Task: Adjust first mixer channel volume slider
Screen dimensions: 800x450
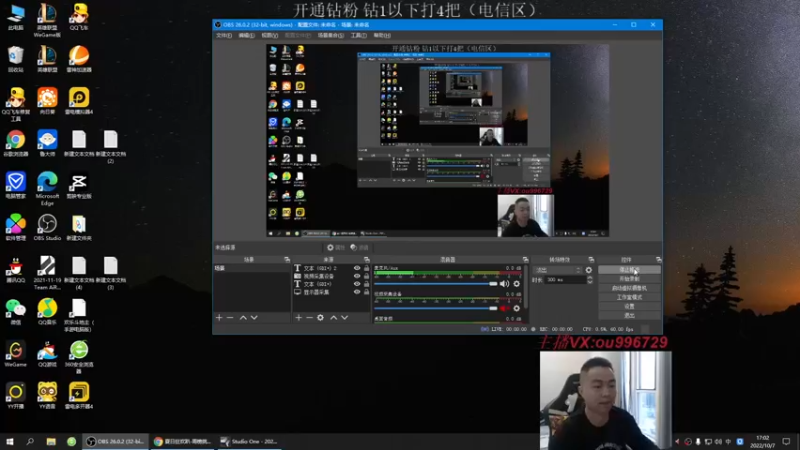Action: click(x=436, y=284)
